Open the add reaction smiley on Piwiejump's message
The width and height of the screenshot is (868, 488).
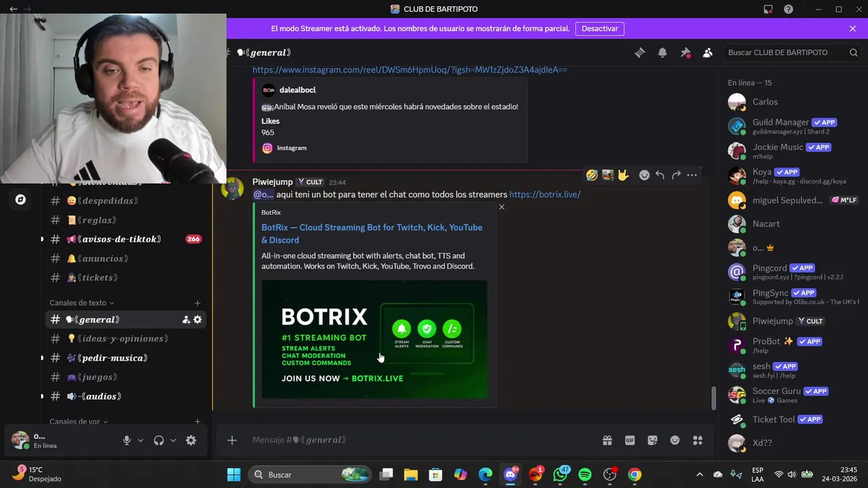(644, 175)
